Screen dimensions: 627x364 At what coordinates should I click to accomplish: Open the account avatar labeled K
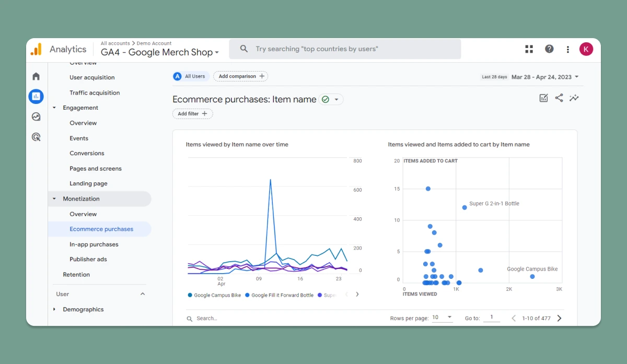point(586,49)
